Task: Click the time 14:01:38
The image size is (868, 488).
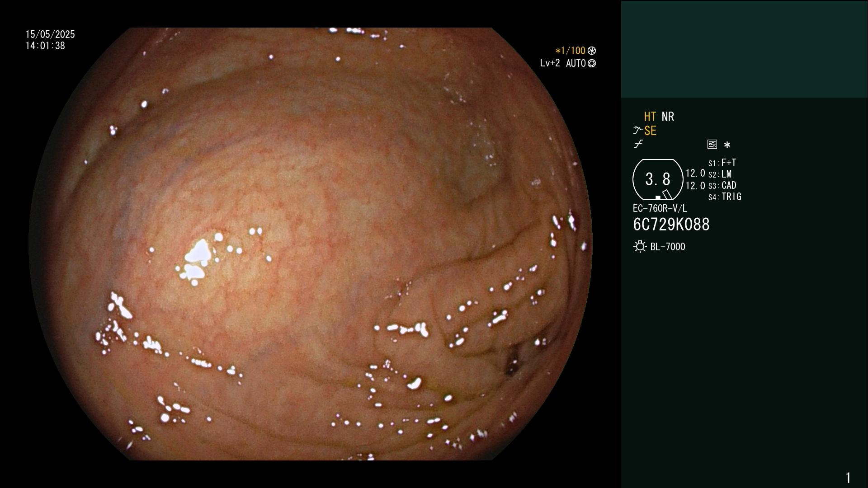Action: point(45,46)
